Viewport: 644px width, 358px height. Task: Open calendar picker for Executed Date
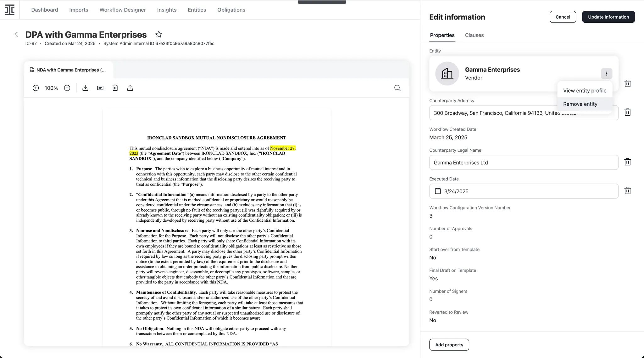point(438,191)
